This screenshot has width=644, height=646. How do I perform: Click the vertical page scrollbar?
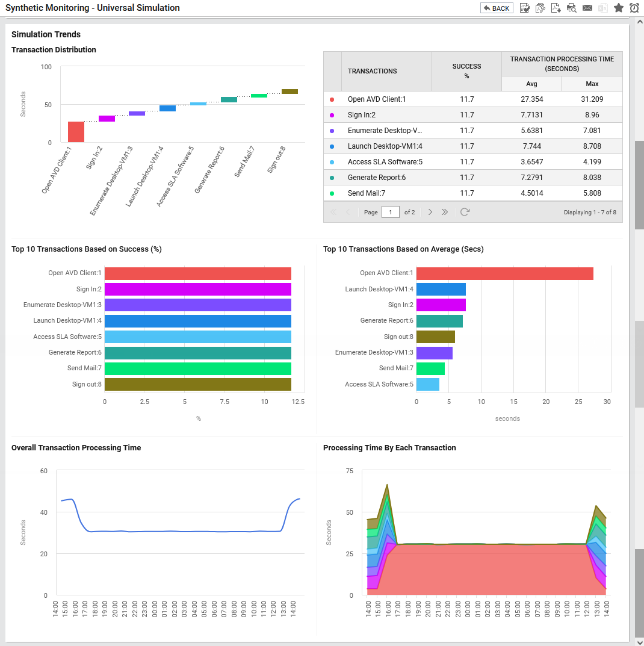(x=639, y=185)
